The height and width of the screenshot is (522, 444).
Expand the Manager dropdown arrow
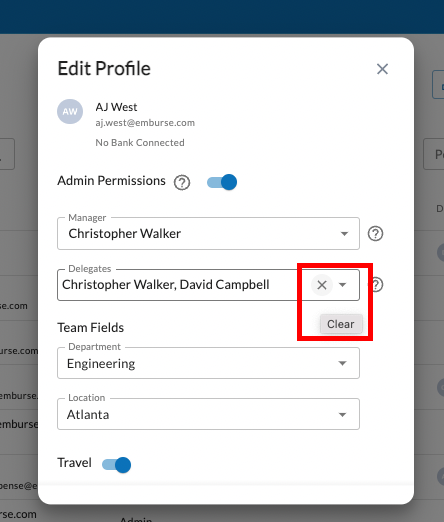344,234
